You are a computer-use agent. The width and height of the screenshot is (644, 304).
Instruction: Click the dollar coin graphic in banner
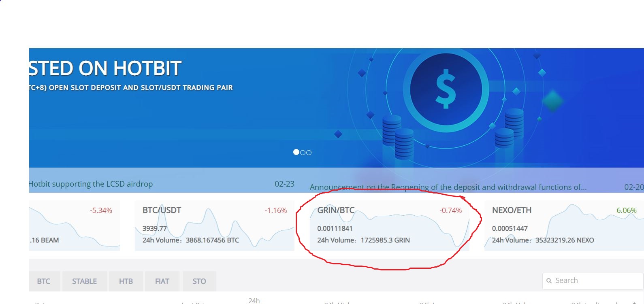click(x=446, y=89)
